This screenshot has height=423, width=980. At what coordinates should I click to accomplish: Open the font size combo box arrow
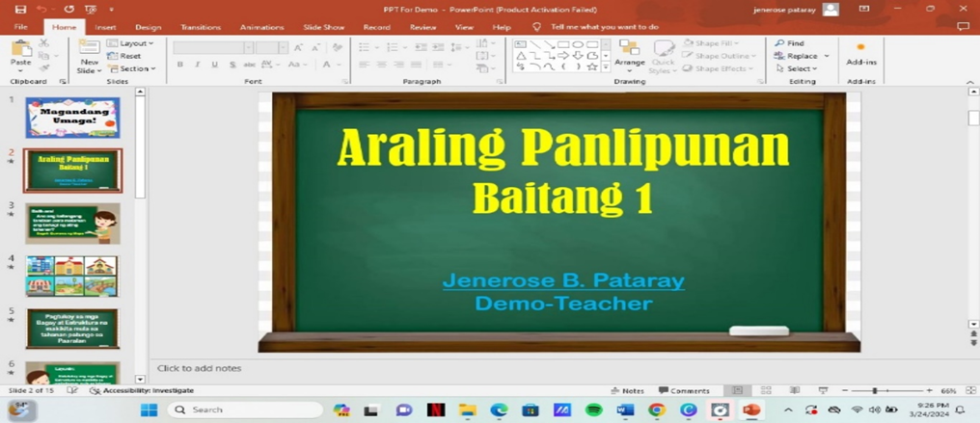pyautogui.click(x=284, y=47)
